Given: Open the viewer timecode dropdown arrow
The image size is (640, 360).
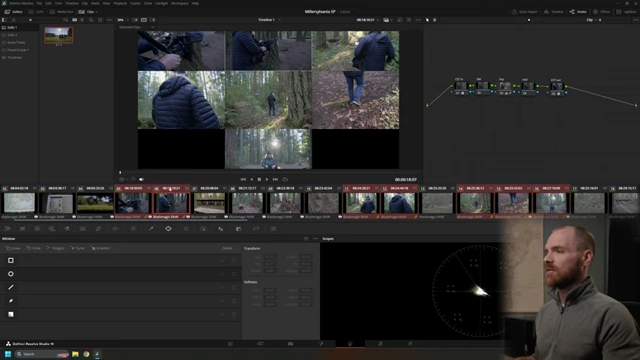Looking at the screenshot, I should 378,20.
